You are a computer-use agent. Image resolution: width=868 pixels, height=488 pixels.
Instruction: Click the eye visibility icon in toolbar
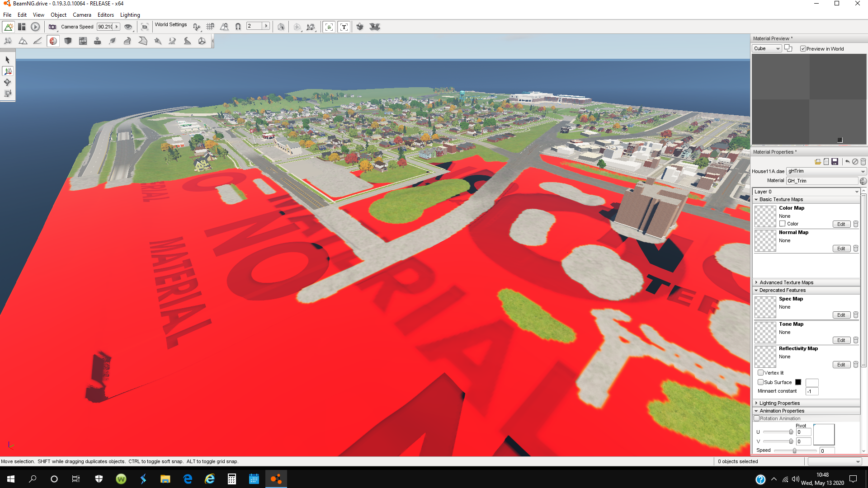tap(128, 27)
